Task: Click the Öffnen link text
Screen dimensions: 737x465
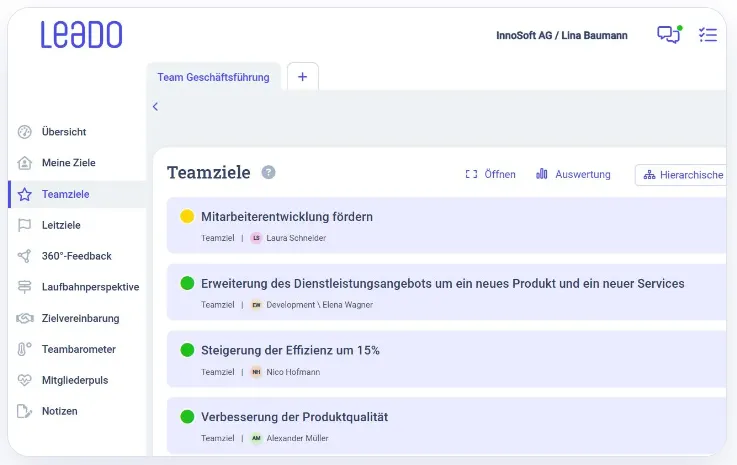Action: pyautogui.click(x=500, y=174)
